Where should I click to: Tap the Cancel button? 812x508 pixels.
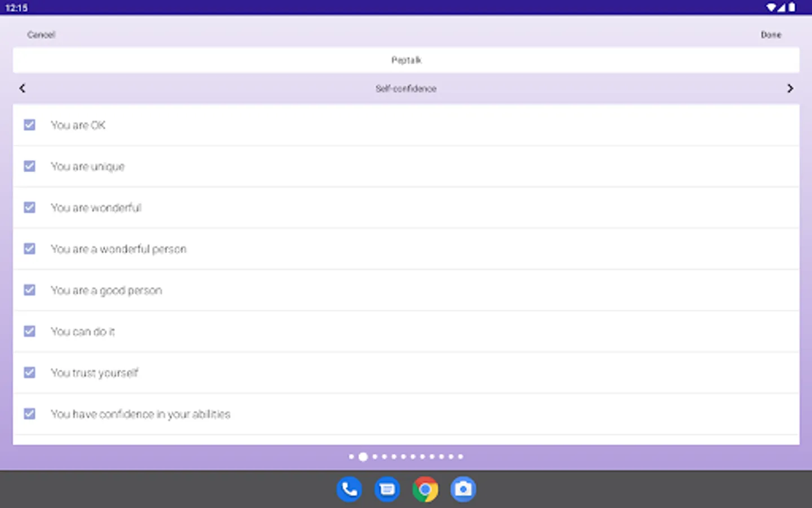click(41, 34)
